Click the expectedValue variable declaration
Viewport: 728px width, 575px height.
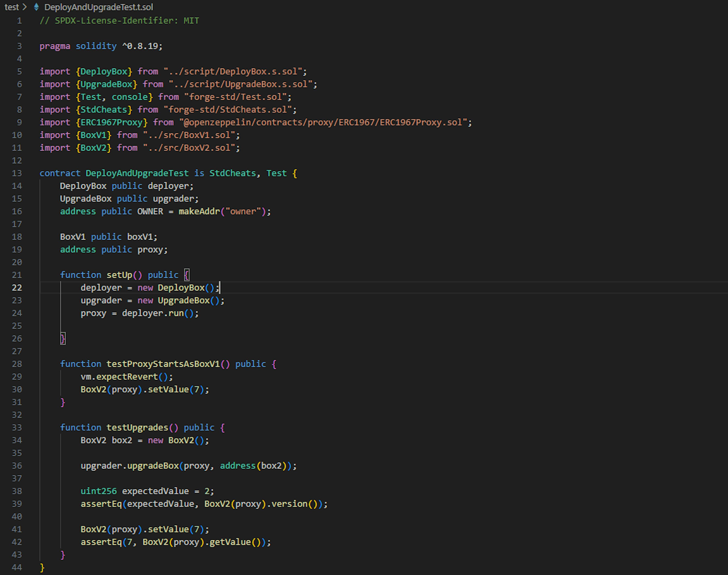[155, 491]
